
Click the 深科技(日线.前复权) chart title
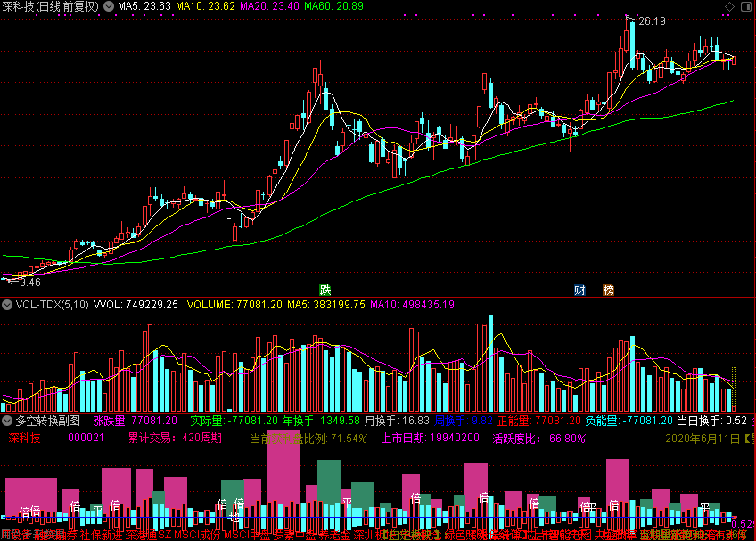click(51, 6)
